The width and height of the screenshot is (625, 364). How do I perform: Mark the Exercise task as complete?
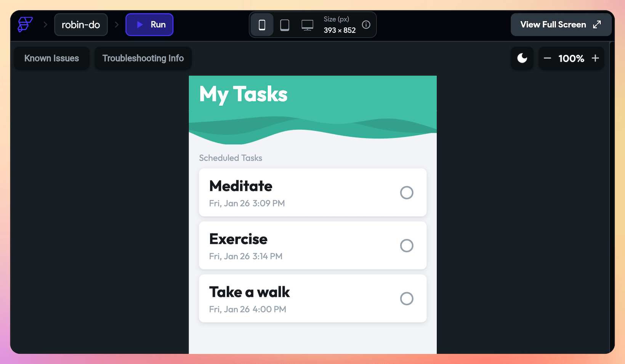(x=407, y=245)
